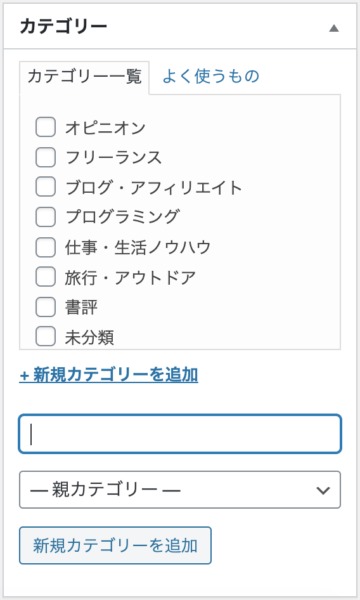This screenshot has height=600, width=360.
Task: Click the 新規カテゴリーを追加 button
Action: (115, 545)
